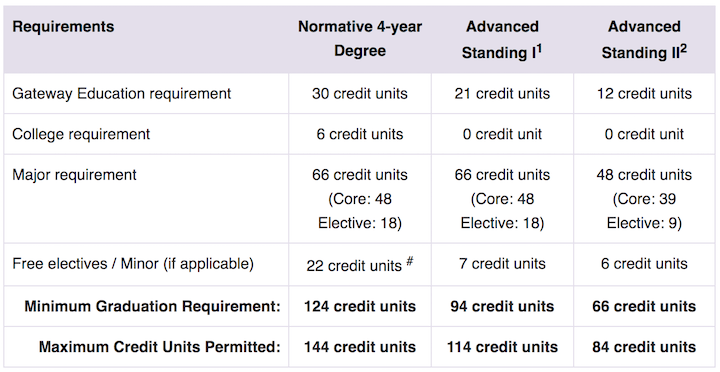Screen dimensions: 720x372
Task: Click the 84 credit units cell
Action: pyautogui.click(x=644, y=347)
